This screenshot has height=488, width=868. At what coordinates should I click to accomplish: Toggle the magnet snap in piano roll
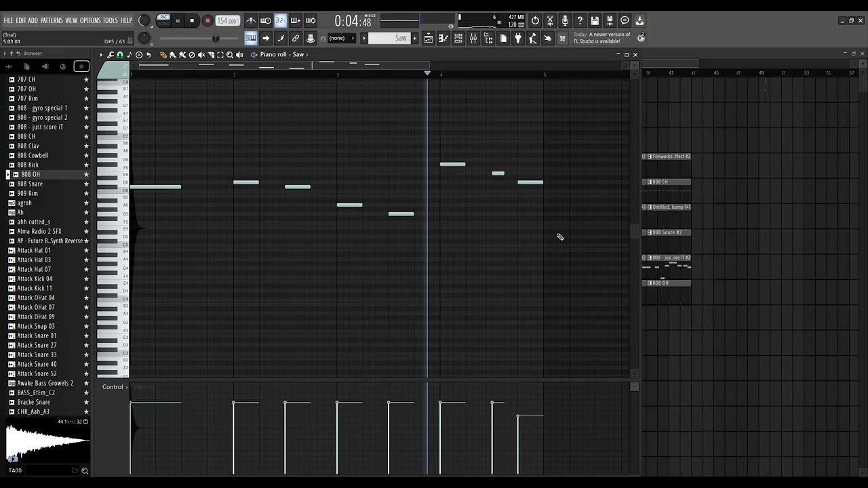120,55
